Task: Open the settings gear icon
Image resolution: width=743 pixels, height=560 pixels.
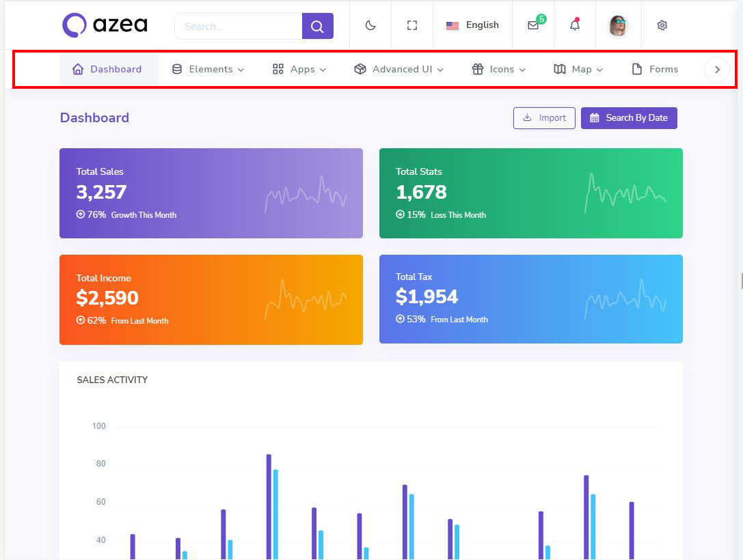Action: pos(662,25)
